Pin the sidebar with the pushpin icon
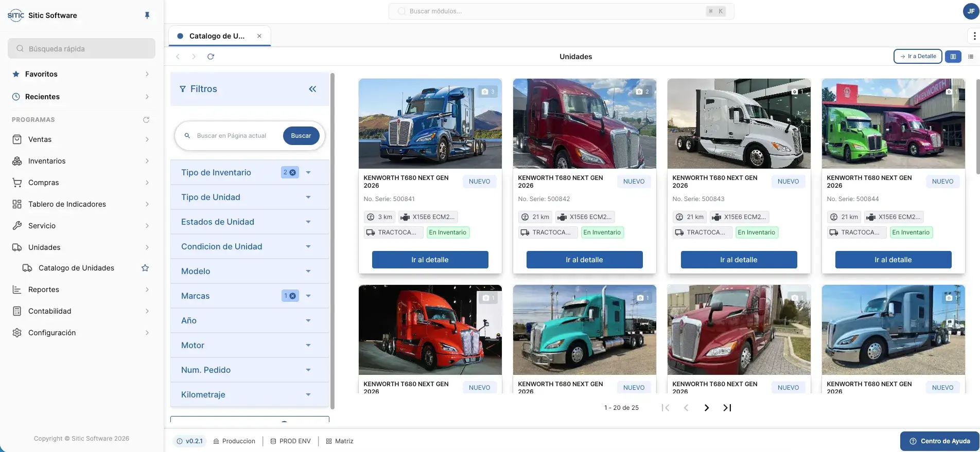Image resolution: width=980 pixels, height=452 pixels. click(x=147, y=15)
